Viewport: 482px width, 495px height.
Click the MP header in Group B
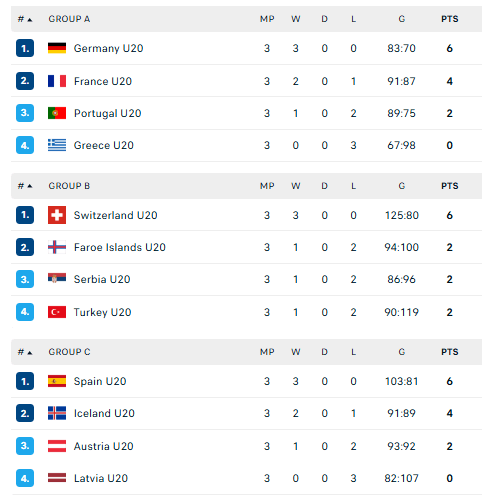coord(267,186)
